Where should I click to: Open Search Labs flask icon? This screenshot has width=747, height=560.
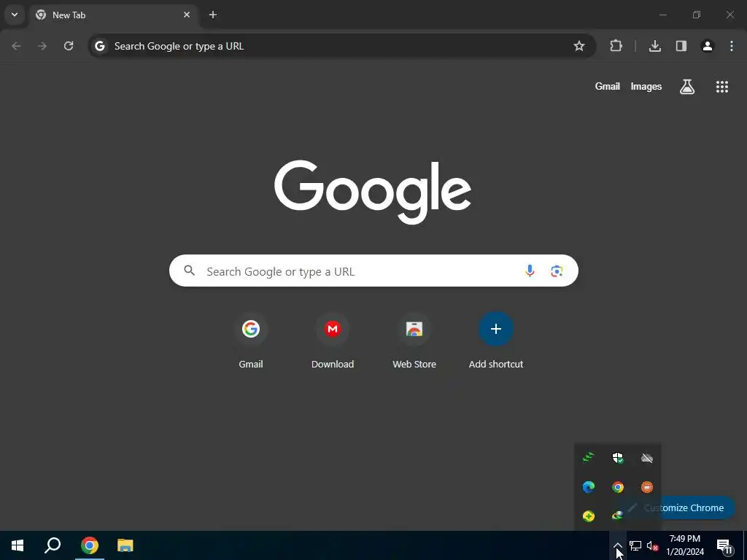pyautogui.click(x=687, y=86)
